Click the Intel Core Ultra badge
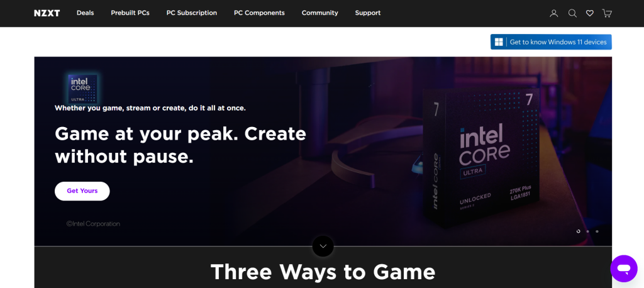The image size is (644, 288). click(82, 89)
